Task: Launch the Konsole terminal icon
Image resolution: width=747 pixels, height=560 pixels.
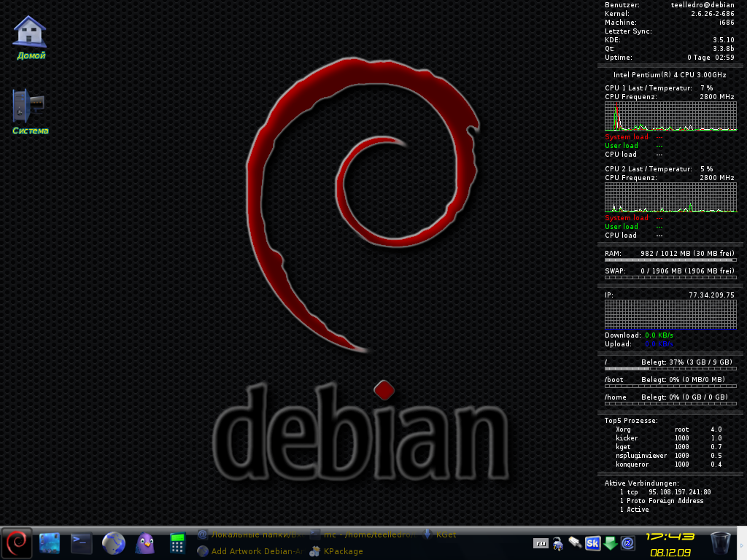Action: point(82,542)
